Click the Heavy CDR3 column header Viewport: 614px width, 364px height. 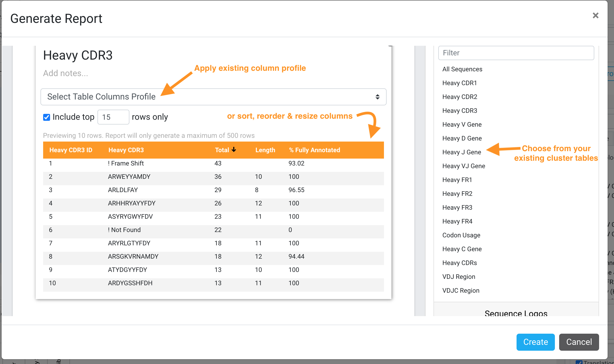(x=126, y=150)
